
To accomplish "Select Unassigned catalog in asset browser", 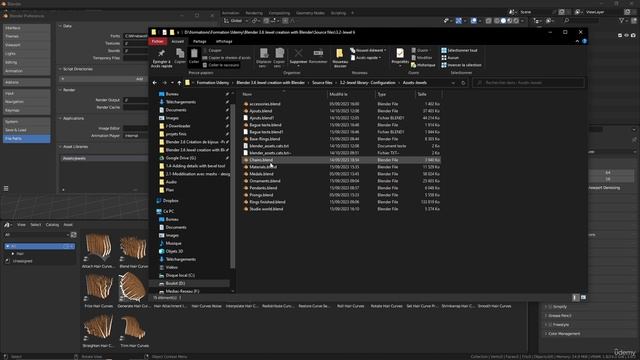I will pyautogui.click(x=22, y=261).
